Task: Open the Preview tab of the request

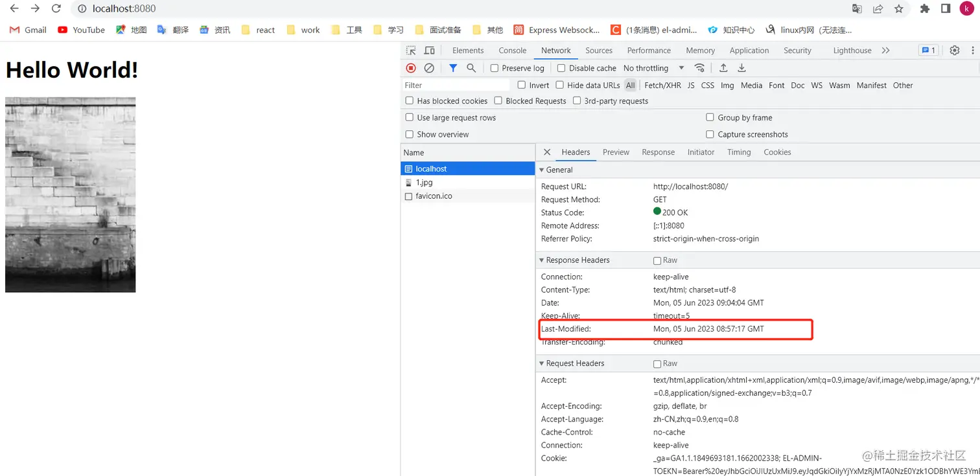Action: pyautogui.click(x=616, y=152)
